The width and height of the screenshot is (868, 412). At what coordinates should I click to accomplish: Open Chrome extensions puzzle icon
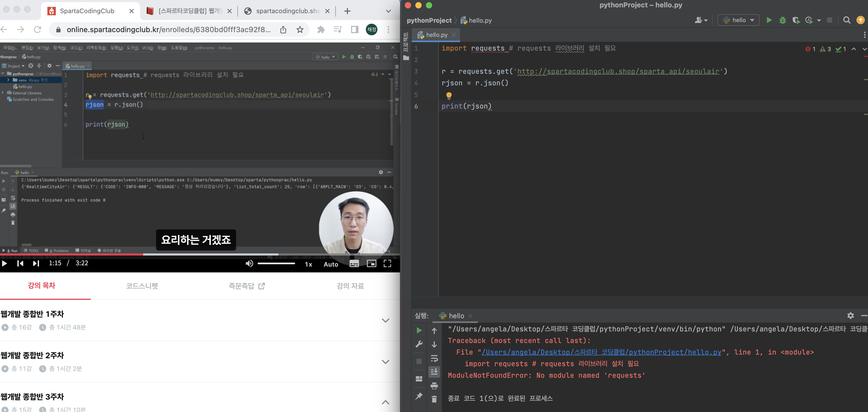(x=321, y=30)
